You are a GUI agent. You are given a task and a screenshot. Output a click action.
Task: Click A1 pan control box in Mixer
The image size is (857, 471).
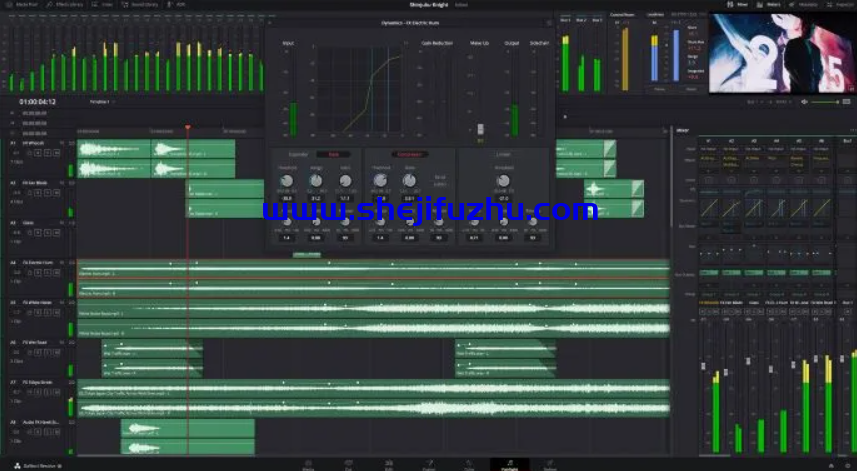pos(709,254)
